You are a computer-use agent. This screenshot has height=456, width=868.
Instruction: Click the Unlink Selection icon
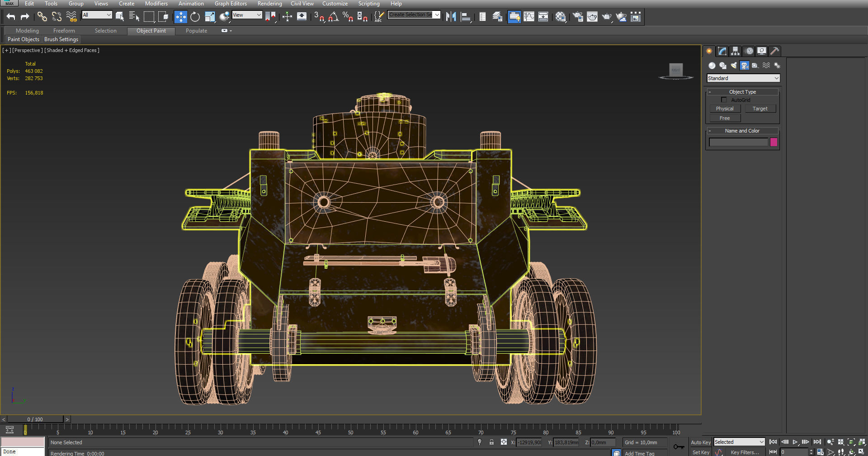pyautogui.click(x=57, y=17)
